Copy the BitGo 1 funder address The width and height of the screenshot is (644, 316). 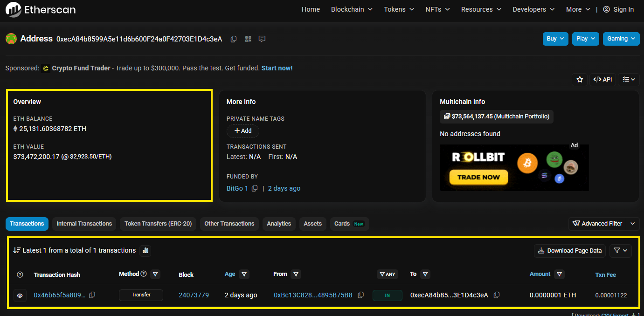pos(254,188)
